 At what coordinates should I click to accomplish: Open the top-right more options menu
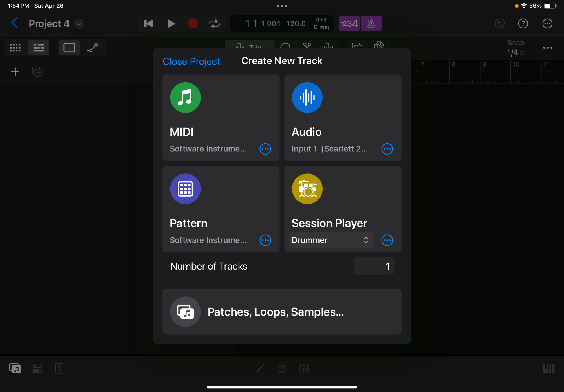point(547,23)
